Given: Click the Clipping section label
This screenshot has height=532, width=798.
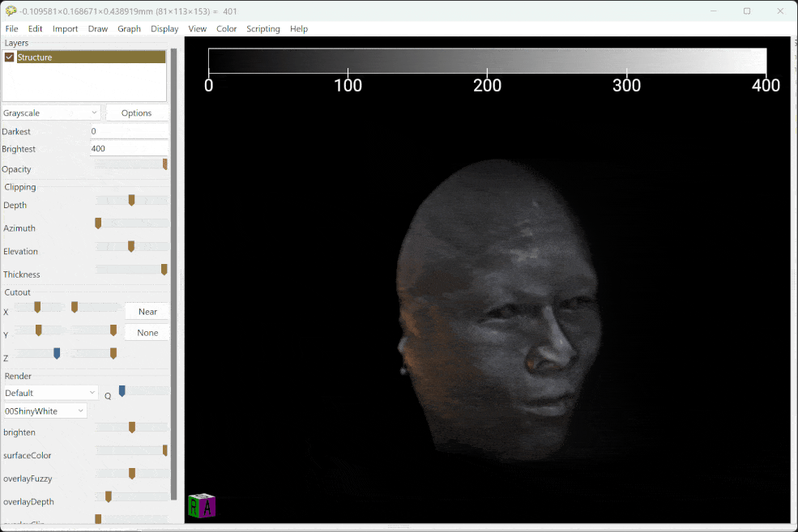Looking at the screenshot, I should click(19, 187).
